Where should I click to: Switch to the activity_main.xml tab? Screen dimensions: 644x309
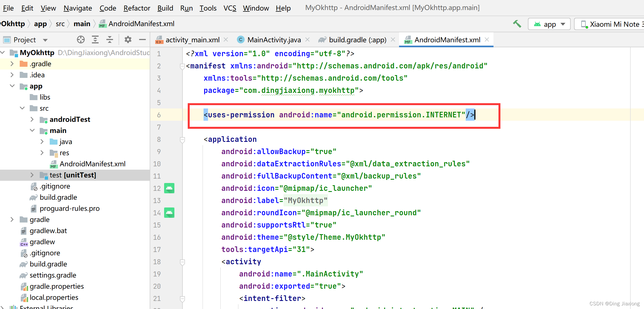[192, 40]
